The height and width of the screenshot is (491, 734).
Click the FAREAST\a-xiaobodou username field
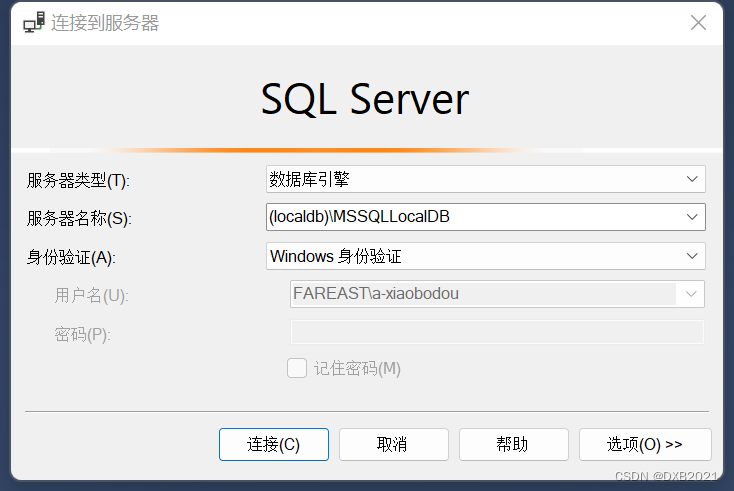(x=497, y=294)
